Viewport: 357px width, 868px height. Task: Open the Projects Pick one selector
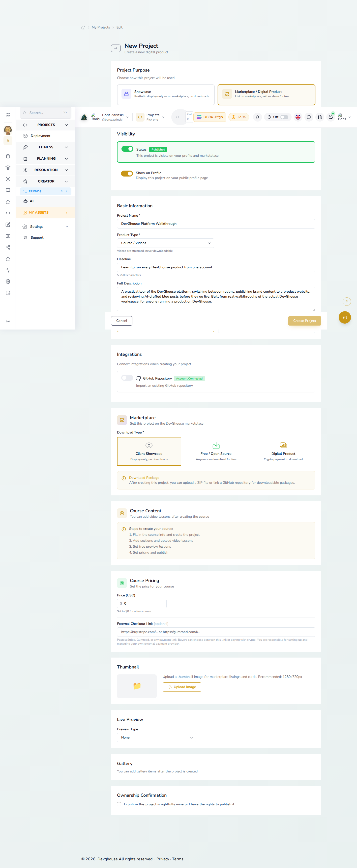[x=150, y=117]
